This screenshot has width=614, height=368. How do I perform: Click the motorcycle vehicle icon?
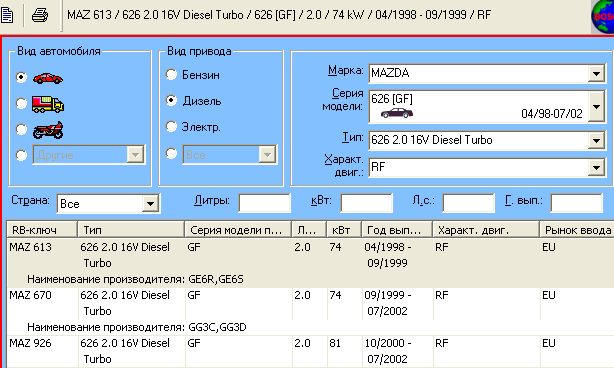pos(48,130)
